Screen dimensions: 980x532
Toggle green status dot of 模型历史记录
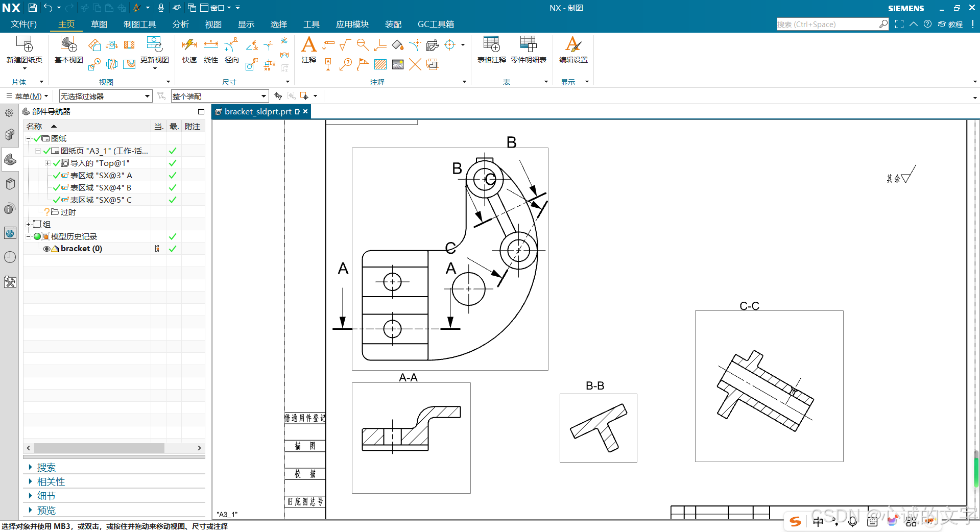tap(37, 236)
